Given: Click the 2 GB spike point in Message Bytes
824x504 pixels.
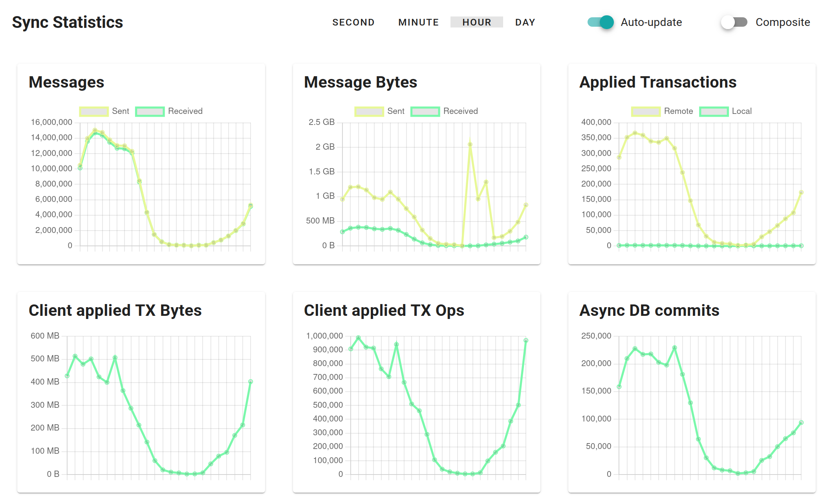Looking at the screenshot, I should pos(470,145).
